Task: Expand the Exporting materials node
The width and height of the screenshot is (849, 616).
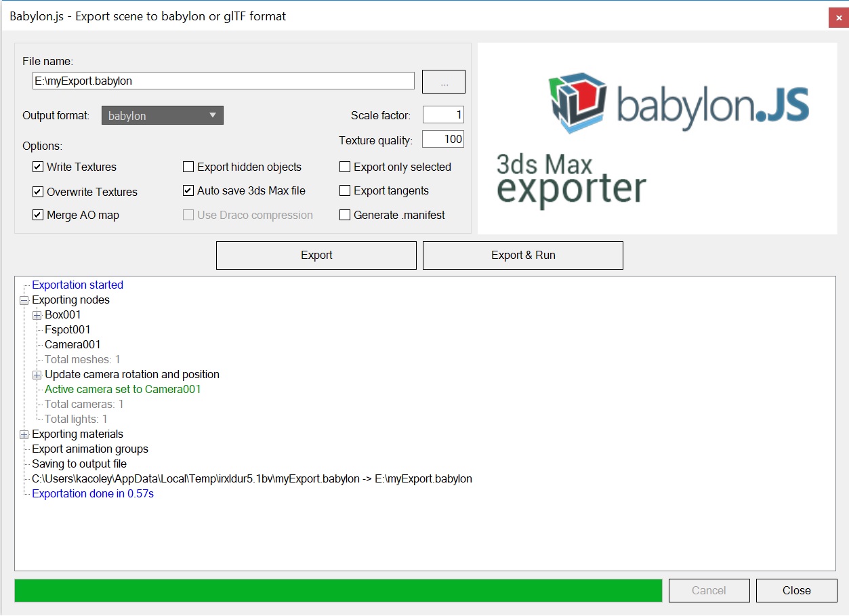Action: [24, 434]
